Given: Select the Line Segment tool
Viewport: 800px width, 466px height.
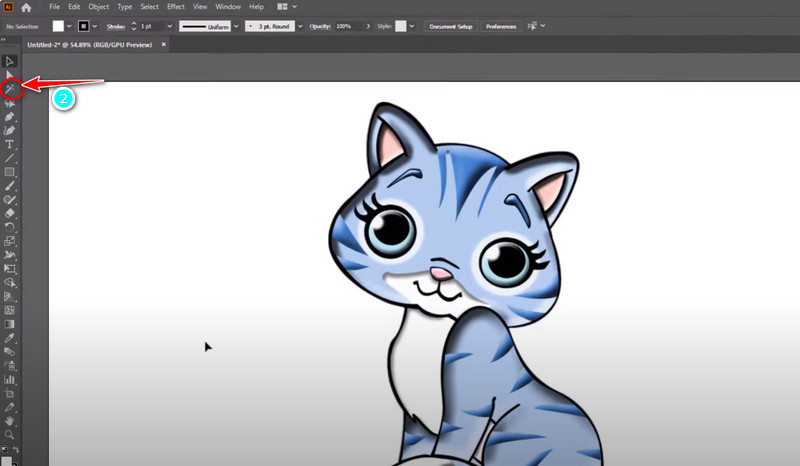Looking at the screenshot, I should click(x=9, y=158).
